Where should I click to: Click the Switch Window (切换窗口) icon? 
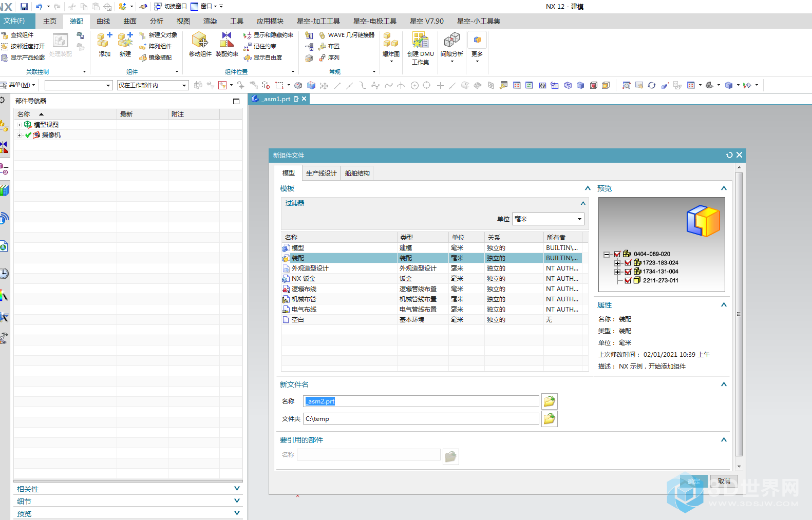(x=158, y=6)
